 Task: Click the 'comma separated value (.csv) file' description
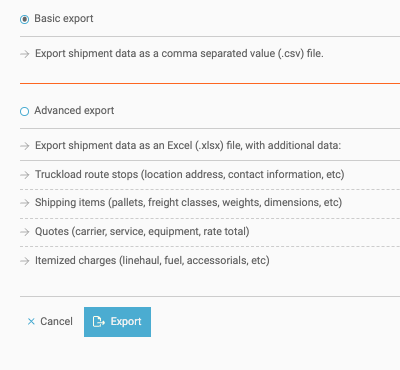pos(179,54)
